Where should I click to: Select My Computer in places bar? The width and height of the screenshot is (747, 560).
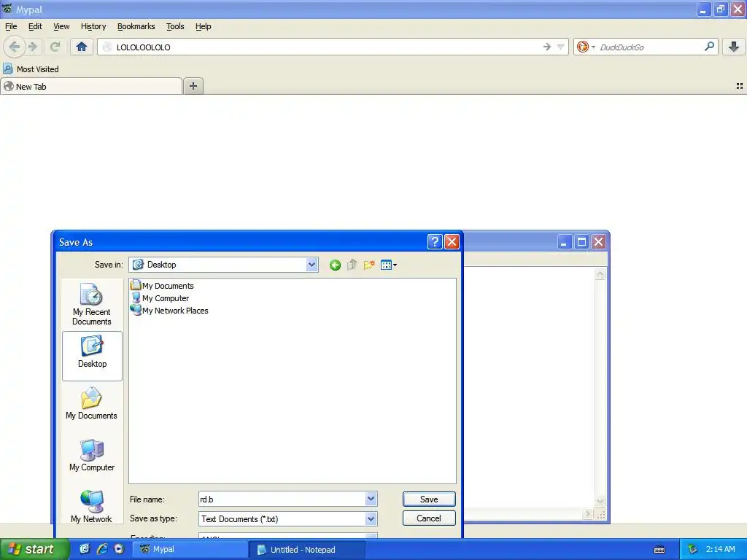pyautogui.click(x=92, y=455)
